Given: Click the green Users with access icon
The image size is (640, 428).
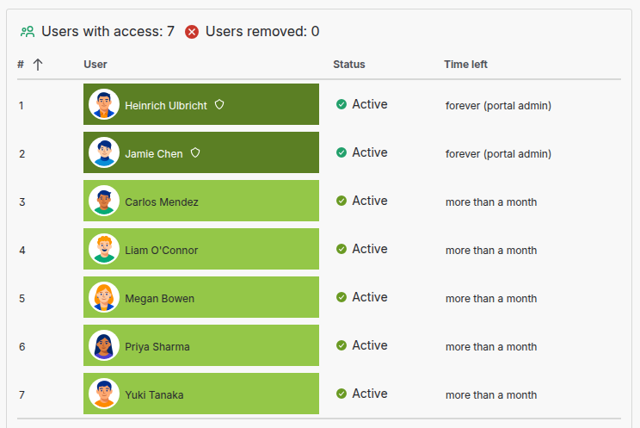Looking at the screenshot, I should coord(28,32).
